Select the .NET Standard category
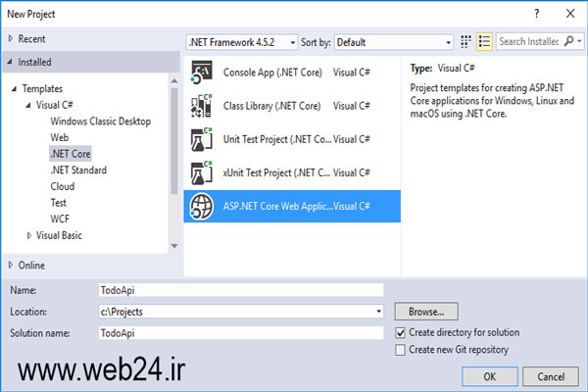588x392 pixels. click(x=78, y=170)
